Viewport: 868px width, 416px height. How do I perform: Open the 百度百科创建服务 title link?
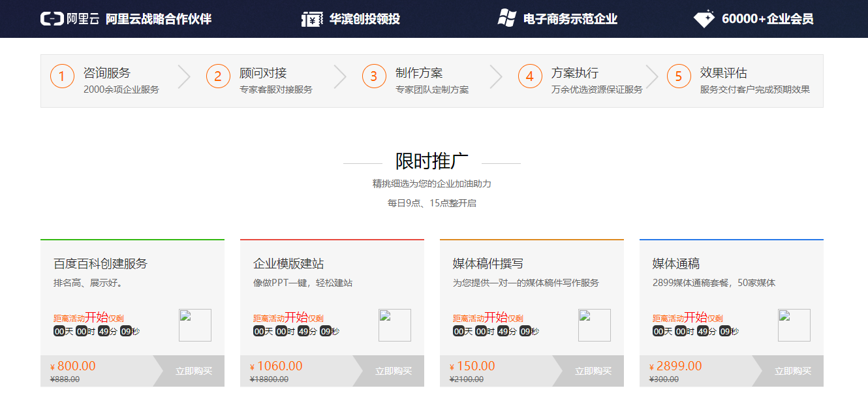point(101,264)
